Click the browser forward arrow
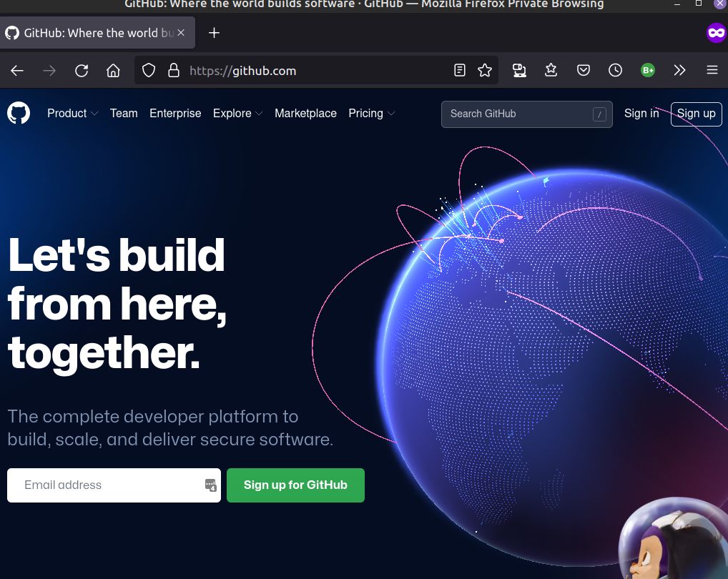Image resolution: width=728 pixels, height=579 pixels. [x=49, y=71]
